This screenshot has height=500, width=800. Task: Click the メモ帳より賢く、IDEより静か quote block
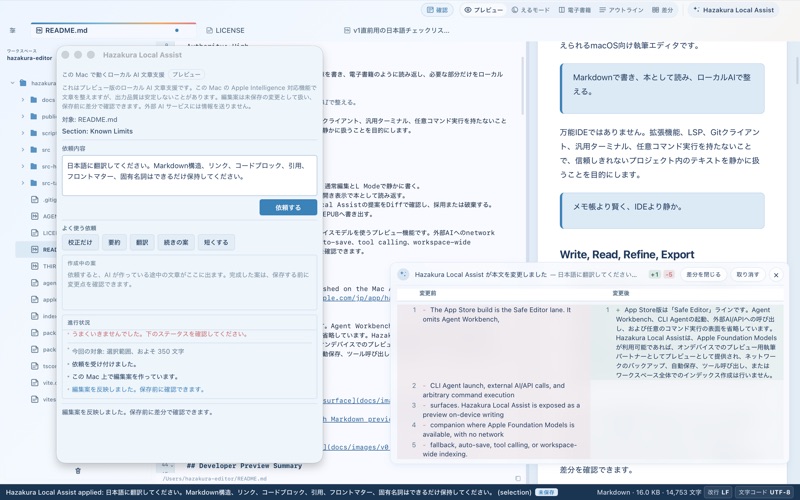[x=662, y=210]
